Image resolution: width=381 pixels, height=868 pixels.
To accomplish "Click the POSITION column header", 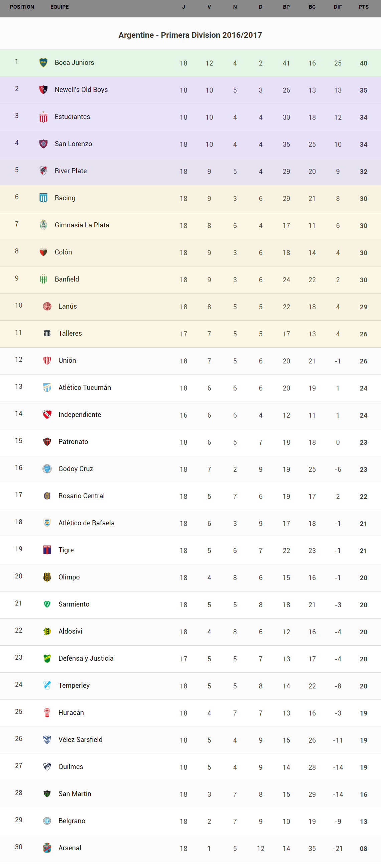I will 22,7.
